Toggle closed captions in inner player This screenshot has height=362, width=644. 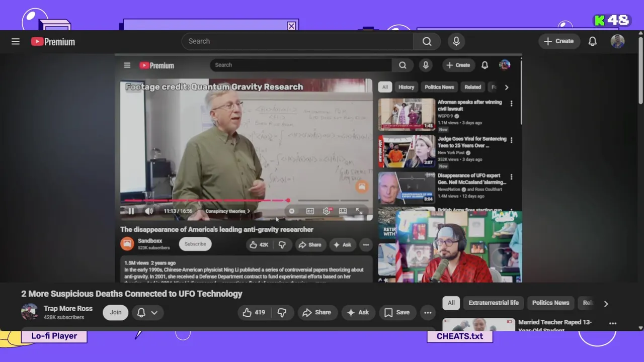pos(310,211)
